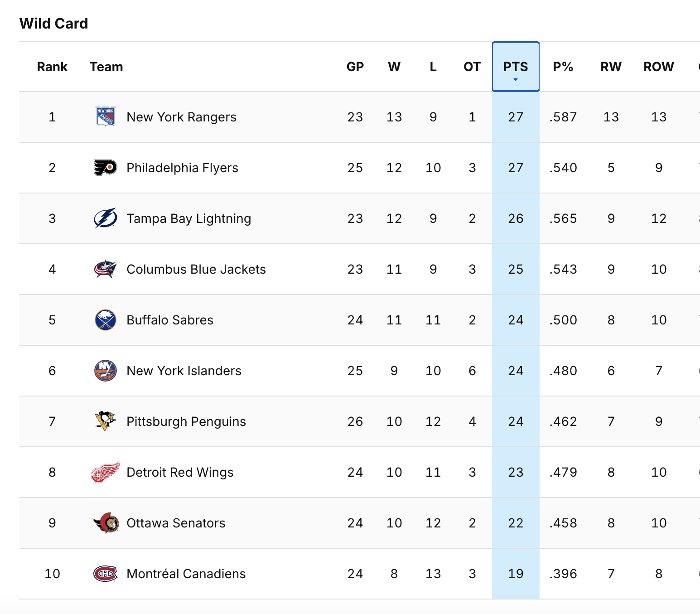Click the Ottawa Senators logo
Image resolution: width=700 pixels, height=614 pixels.
[106, 523]
